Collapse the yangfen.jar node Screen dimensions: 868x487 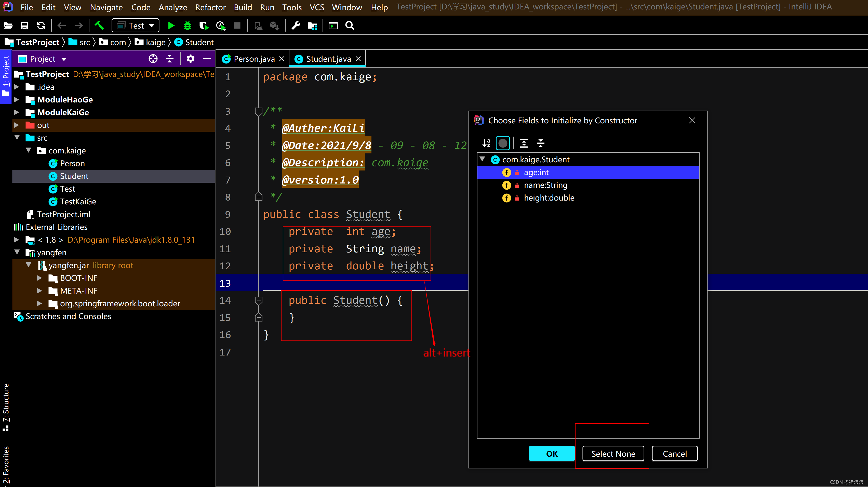(x=29, y=265)
